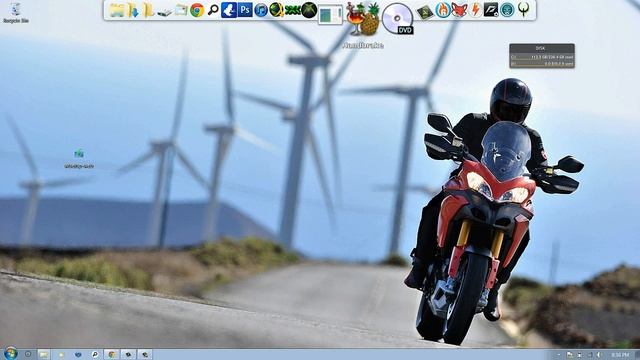The width and height of the screenshot is (640, 360).
Task: Launch the blue icon with white bird
Action: (x=229, y=10)
